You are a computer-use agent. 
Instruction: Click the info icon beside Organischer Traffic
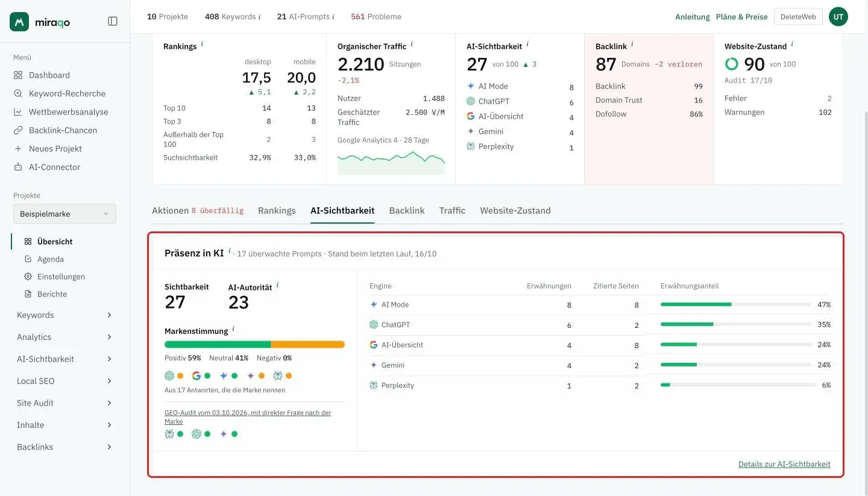[x=412, y=44]
